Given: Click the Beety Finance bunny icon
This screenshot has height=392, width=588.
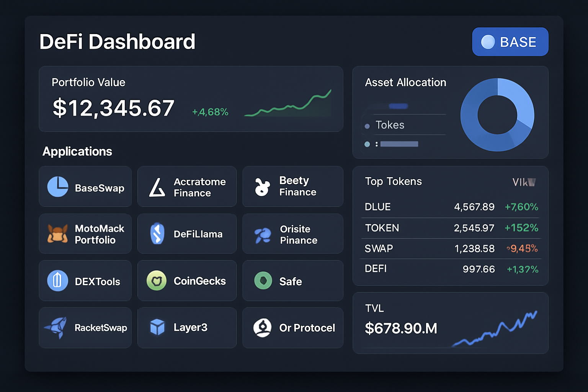Looking at the screenshot, I should coord(262,187).
